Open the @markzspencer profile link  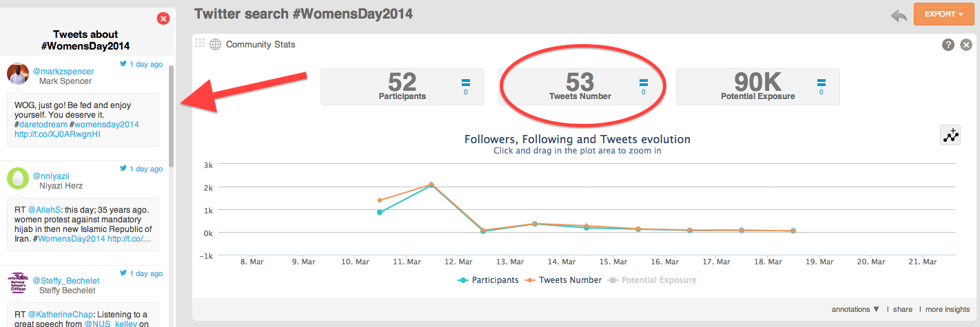point(63,71)
